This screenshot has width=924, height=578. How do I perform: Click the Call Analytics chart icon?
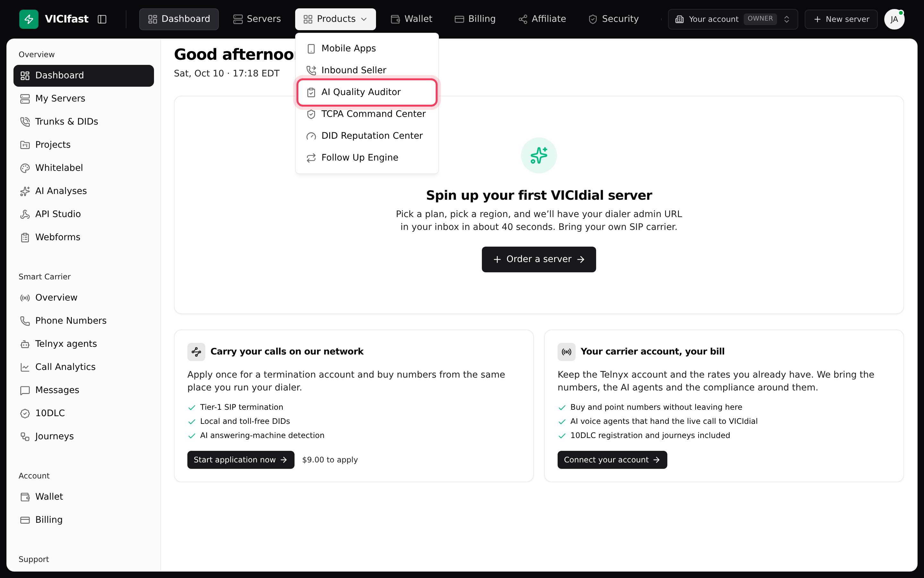25,367
